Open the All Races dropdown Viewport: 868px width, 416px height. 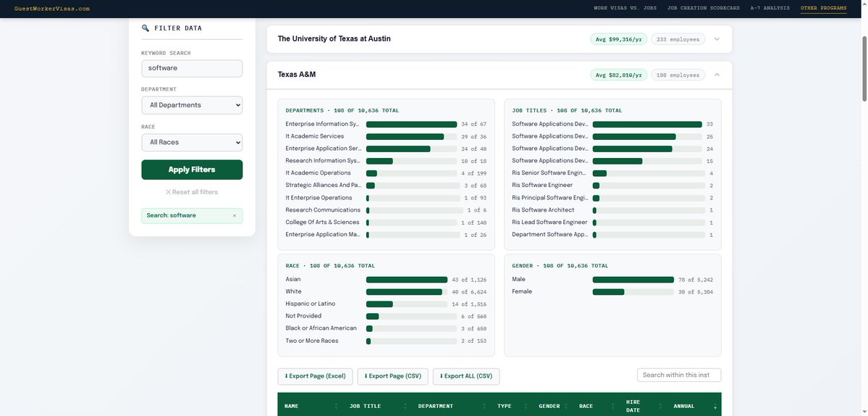click(192, 142)
